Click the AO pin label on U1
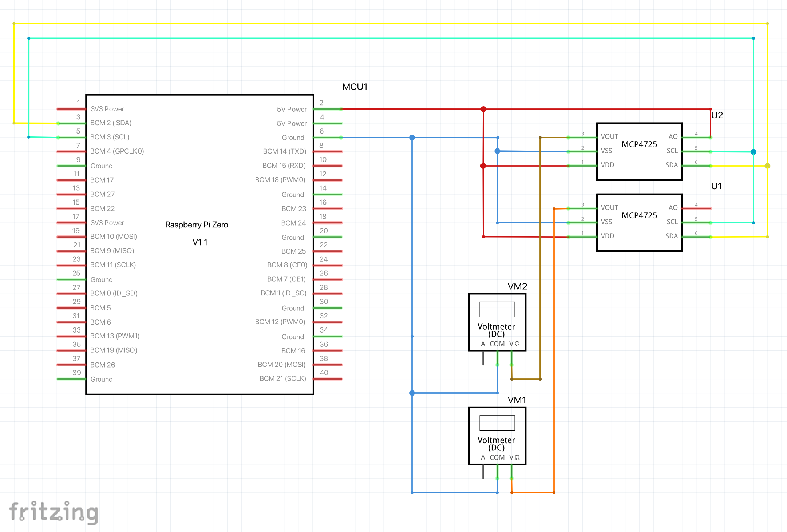This screenshot has height=532, width=787. click(673, 207)
